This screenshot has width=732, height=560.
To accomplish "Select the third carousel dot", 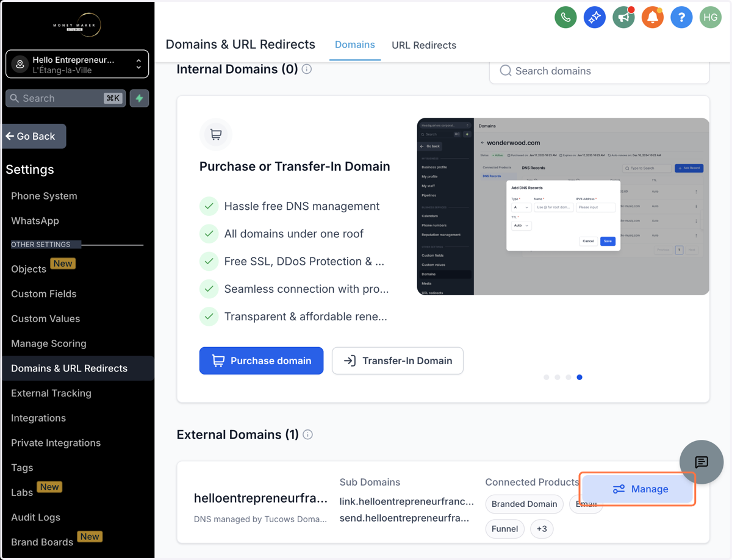I will point(569,377).
